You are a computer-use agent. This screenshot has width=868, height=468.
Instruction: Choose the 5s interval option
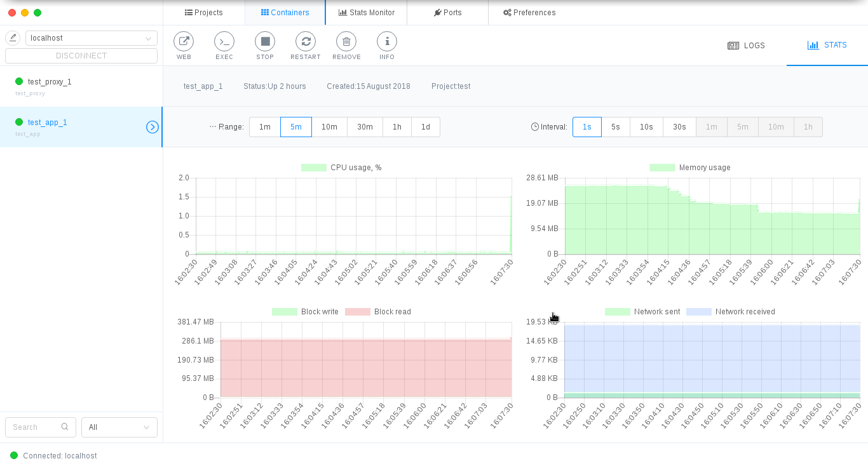[x=615, y=127]
